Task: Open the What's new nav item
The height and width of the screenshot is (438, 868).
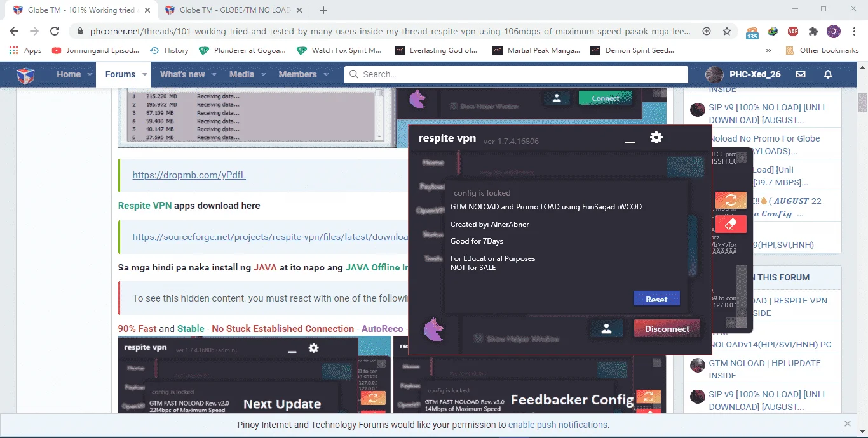Action: tap(182, 74)
